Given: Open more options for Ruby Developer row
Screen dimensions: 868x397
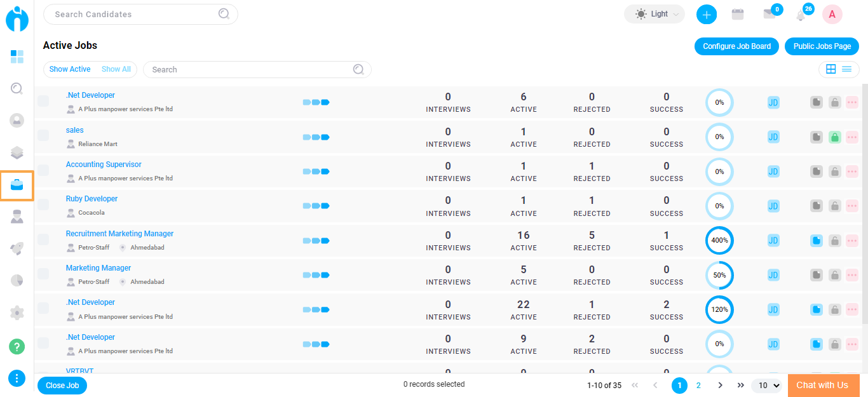Looking at the screenshot, I should coord(852,206).
